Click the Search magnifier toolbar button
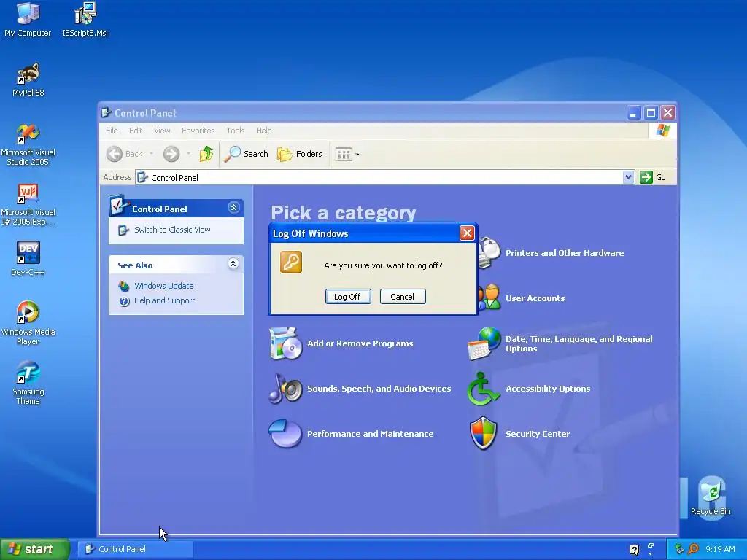747x560 pixels. [246, 154]
